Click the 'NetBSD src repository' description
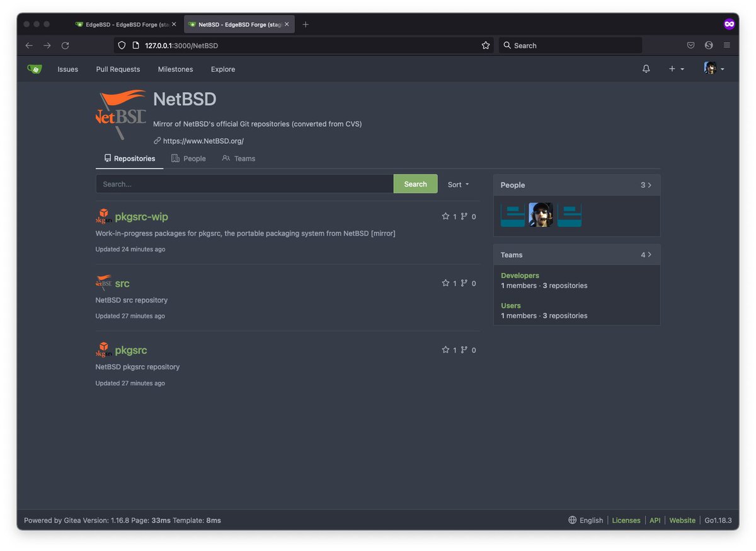 [132, 300]
